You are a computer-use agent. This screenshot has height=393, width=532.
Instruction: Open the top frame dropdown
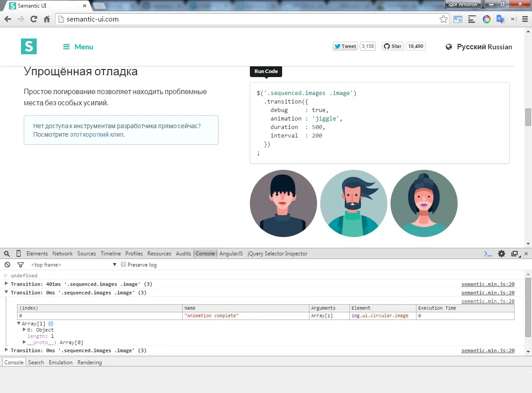click(73, 265)
